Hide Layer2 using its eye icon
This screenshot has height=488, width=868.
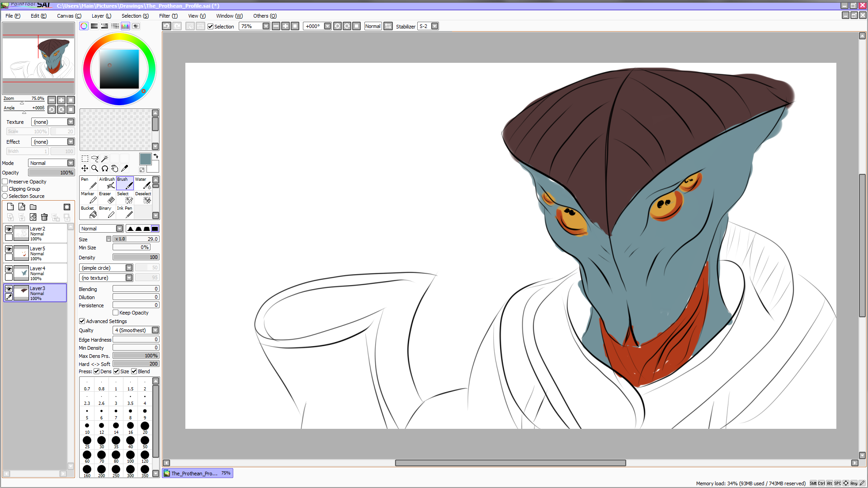tap(9, 229)
